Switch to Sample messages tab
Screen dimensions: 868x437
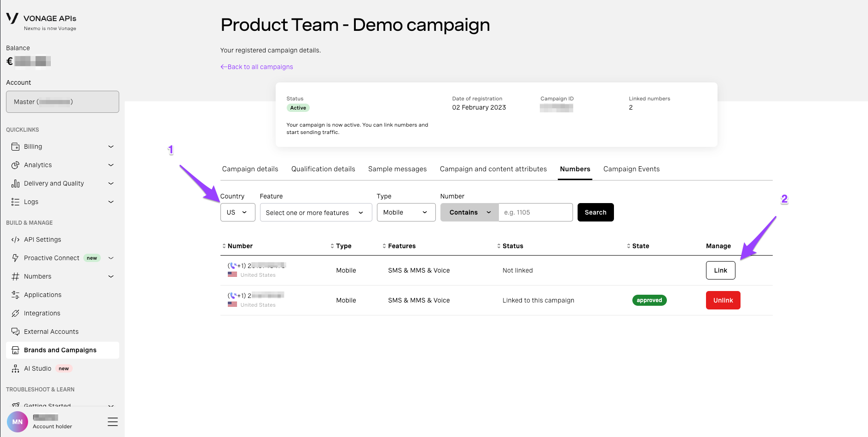coord(398,169)
